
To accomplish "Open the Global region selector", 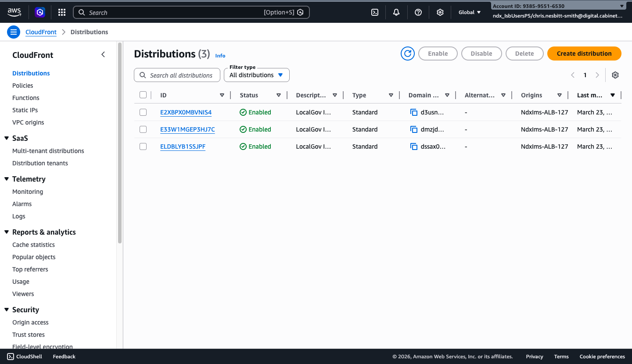I will [x=469, y=12].
